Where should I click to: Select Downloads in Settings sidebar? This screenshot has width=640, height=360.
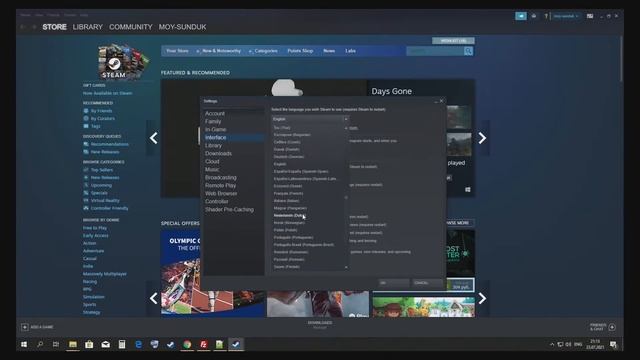(233, 153)
